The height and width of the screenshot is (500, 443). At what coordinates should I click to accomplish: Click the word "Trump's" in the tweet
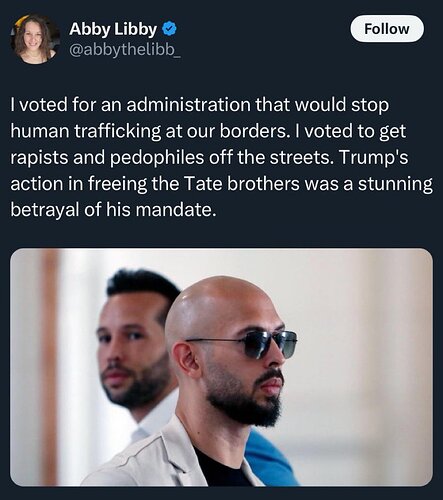click(x=373, y=158)
